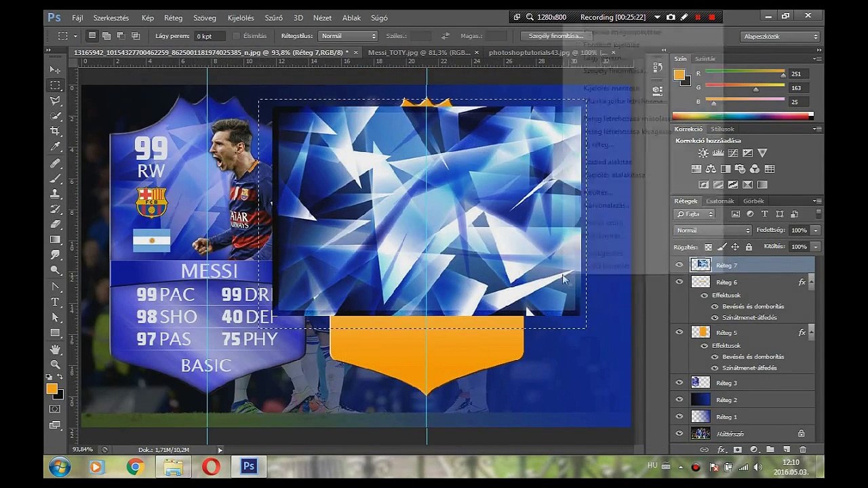
Task: Click the Szegély finomítása button
Action: coord(555,36)
